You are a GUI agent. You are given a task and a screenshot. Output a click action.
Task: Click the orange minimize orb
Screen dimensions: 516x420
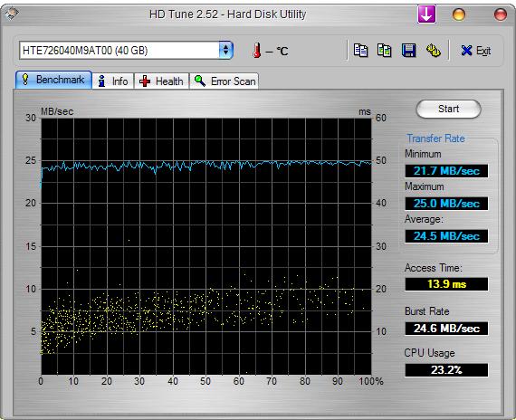pyautogui.click(x=459, y=14)
